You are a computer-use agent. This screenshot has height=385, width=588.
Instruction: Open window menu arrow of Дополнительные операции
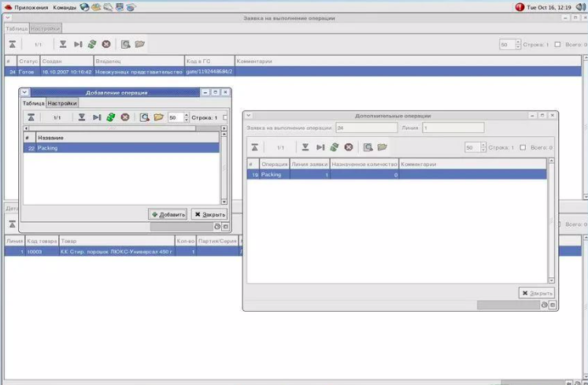coord(248,116)
